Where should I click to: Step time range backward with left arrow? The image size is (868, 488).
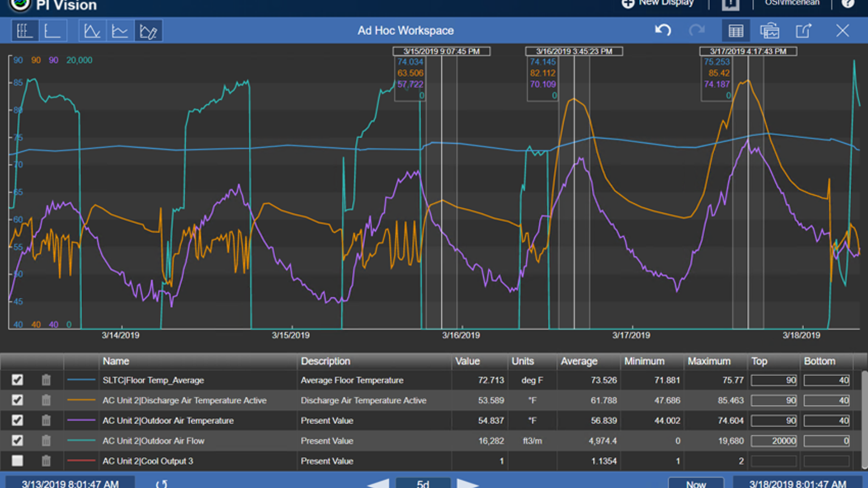379,483
